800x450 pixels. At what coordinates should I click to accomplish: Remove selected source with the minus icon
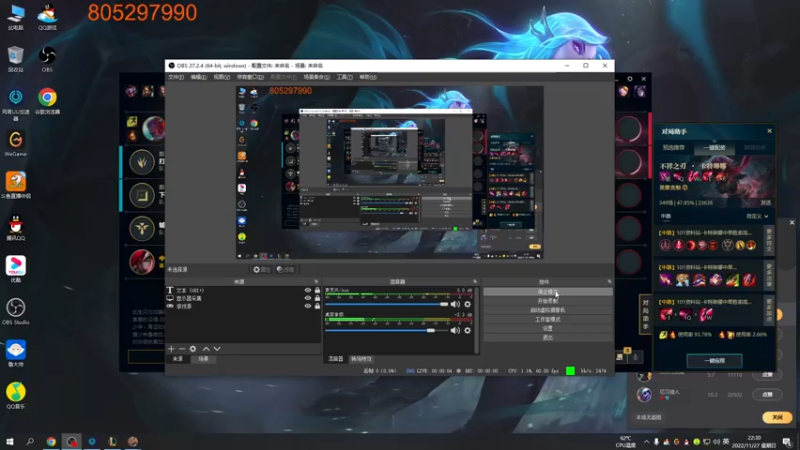pyautogui.click(x=182, y=349)
